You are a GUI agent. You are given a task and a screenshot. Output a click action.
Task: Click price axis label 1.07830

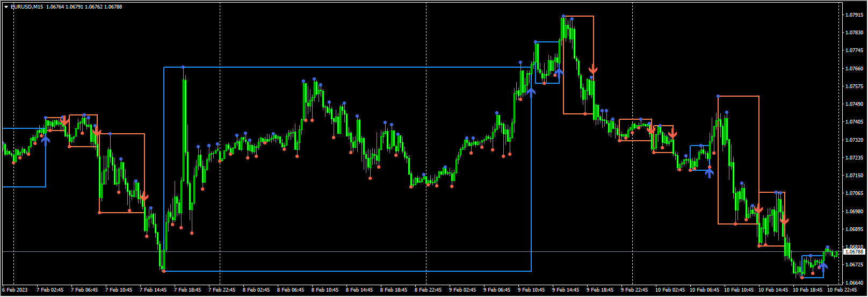click(x=855, y=32)
